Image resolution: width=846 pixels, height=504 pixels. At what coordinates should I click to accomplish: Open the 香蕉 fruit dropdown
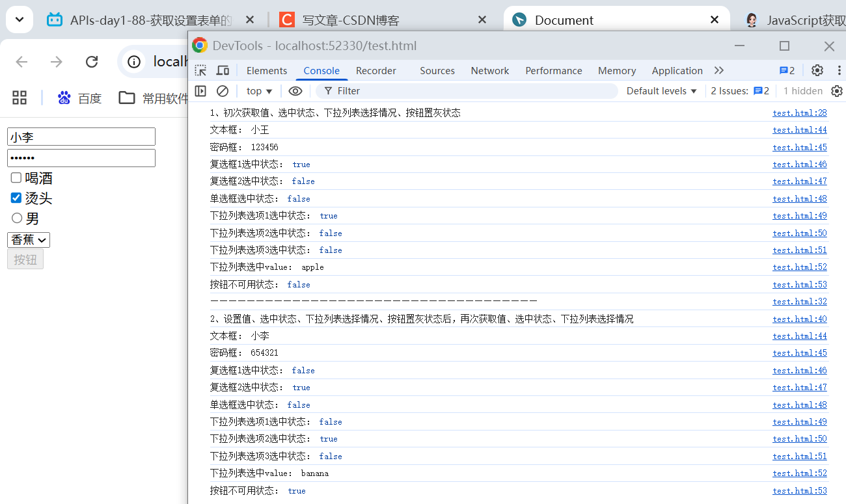click(29, 240)
